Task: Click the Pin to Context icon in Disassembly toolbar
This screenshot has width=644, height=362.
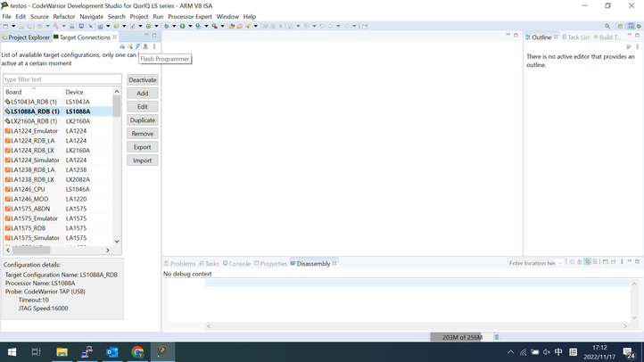Action: (x=613, y=261)
